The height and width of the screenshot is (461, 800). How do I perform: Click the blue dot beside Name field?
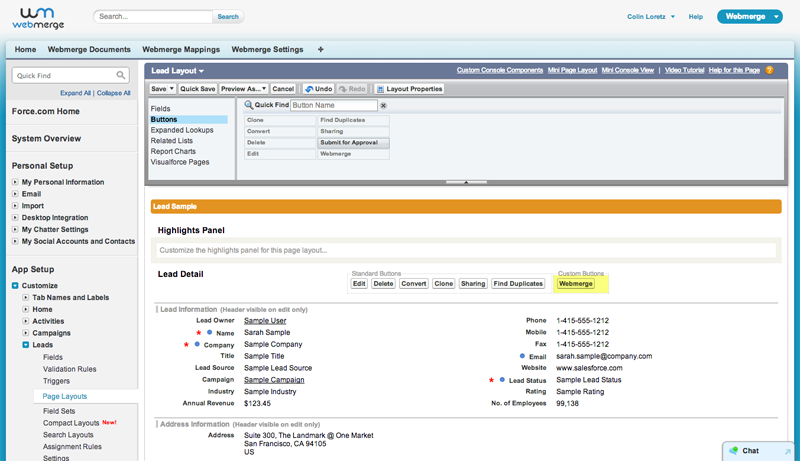[x=209, y=332]
